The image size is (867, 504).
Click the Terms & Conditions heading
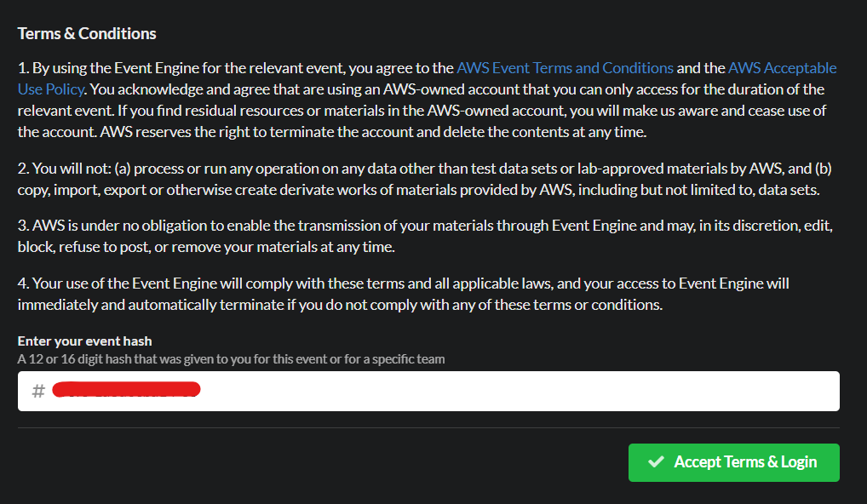click(x=87, y=34)
